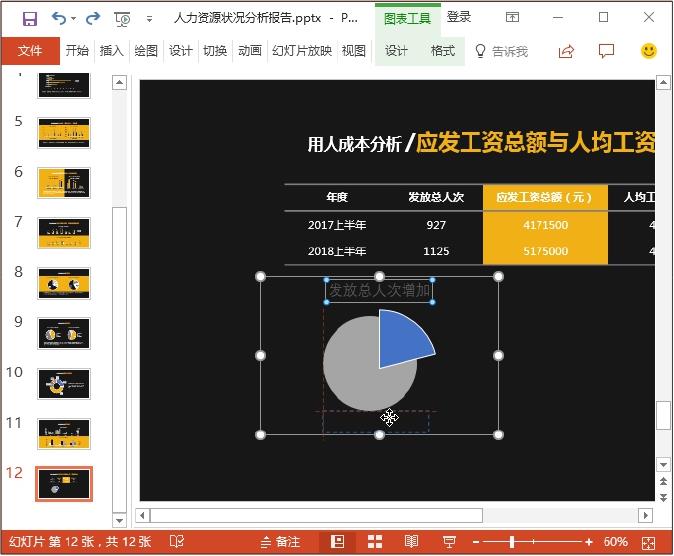Open the 插入 Insert tab
The width and height of the screenshot is (674, 556).
[x=112, y=51]
